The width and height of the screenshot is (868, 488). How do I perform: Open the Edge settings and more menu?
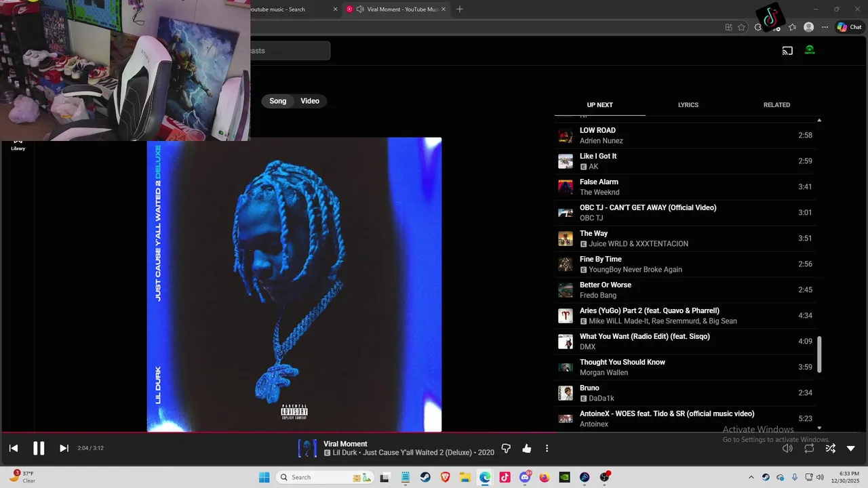tap(825, 27)
